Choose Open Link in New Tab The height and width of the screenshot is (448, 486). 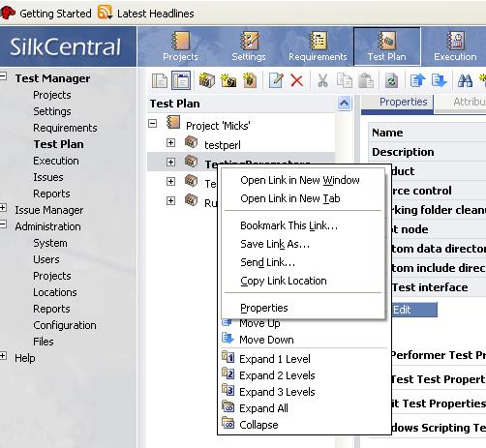[x=303, y=198]
